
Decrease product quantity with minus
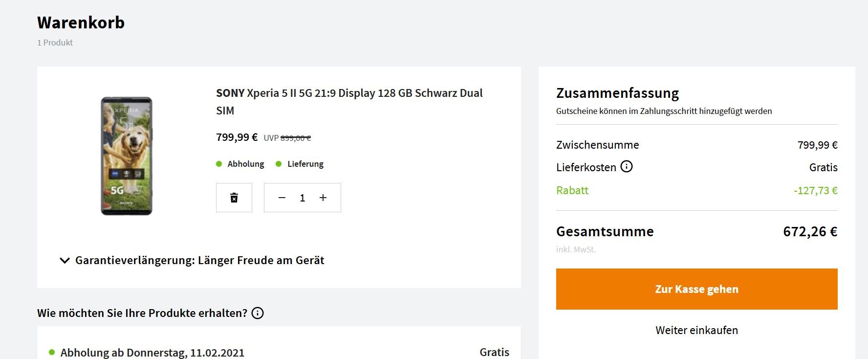(x=282, y=198)
